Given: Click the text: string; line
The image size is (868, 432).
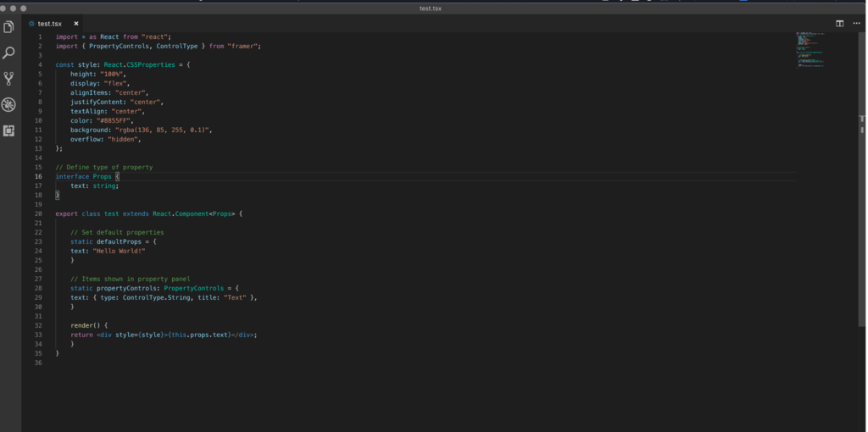Looking at the screenshot, I should point(95,186).
